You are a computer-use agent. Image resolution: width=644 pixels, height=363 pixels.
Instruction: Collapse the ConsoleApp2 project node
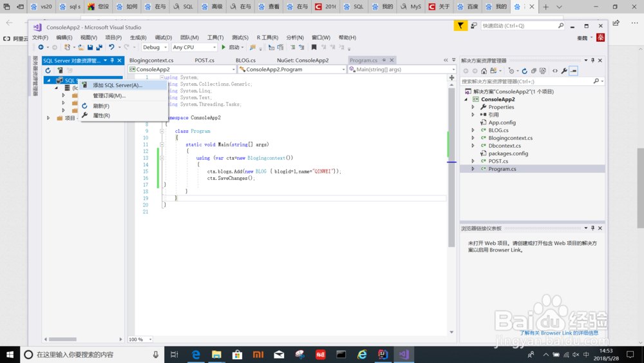466,99
